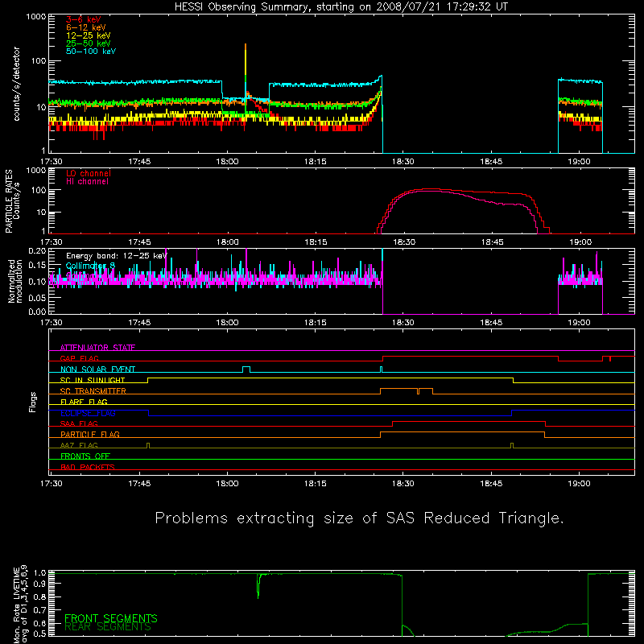Select the "PARTICLE FLAG" flag label
Image resolution: width=644 pixels, height=644 pixels.
(x=90, y=434)
